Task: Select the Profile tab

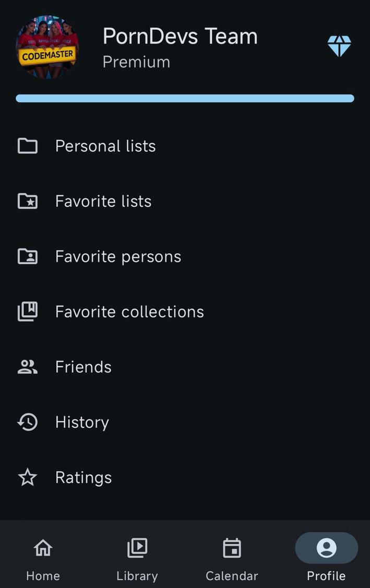Action: pyautogui.click(x=326, y=559)
